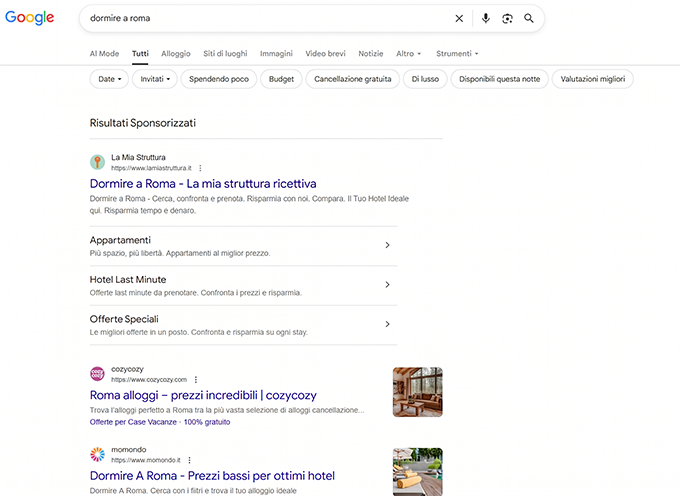Click chevron arrow in Hotel Last Minute row
The height and width of the screenshot is (496, 680).
point(387,284)
